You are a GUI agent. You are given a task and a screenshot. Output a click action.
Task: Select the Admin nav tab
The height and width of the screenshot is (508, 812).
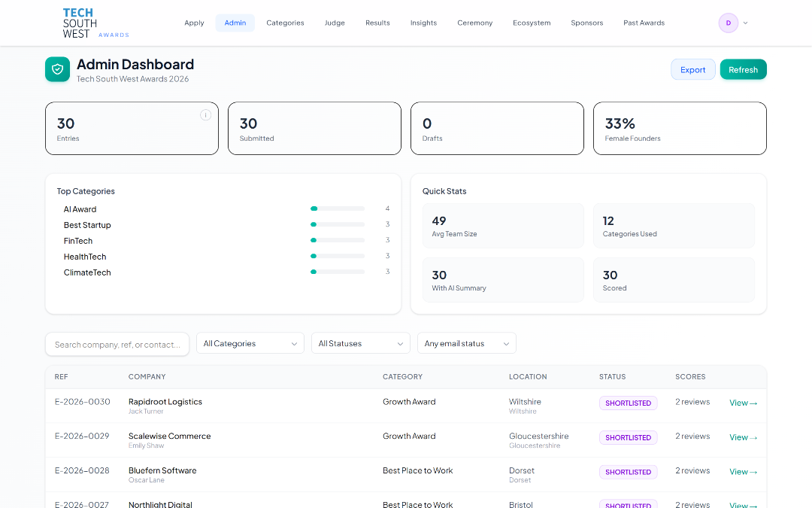[235, 23]
